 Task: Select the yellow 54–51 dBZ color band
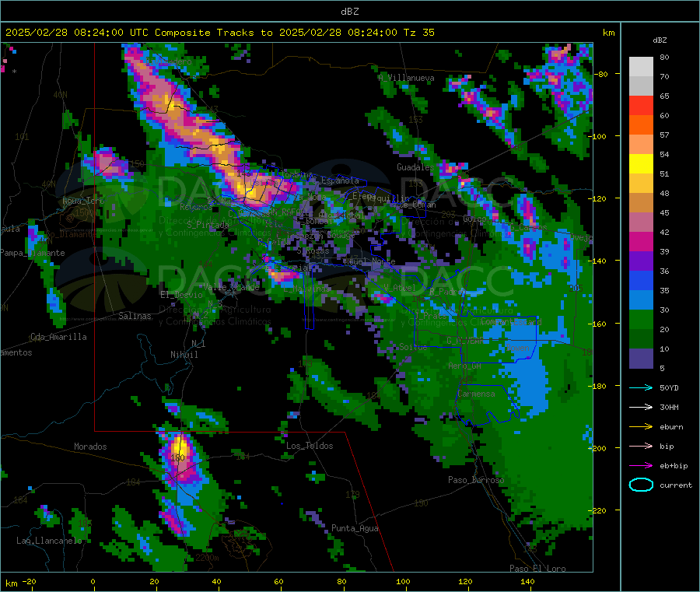click(x=641, y=164)
